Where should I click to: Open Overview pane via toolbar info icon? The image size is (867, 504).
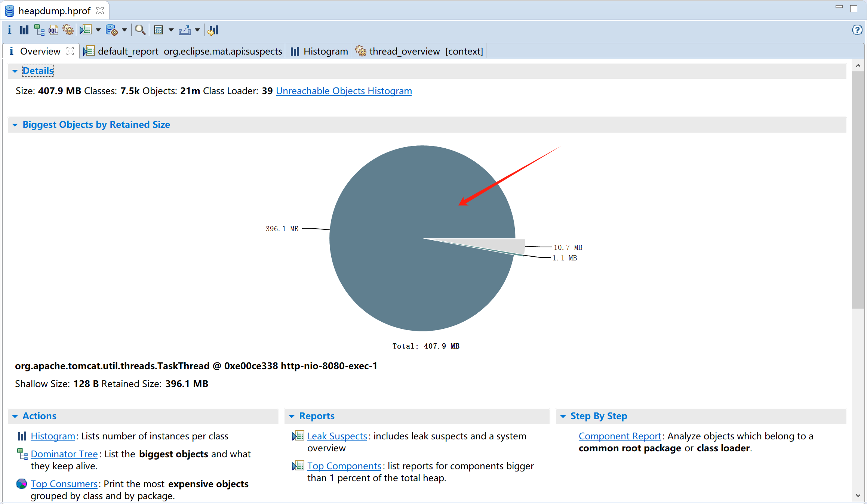pyautogui.click(x=9, y=30)
